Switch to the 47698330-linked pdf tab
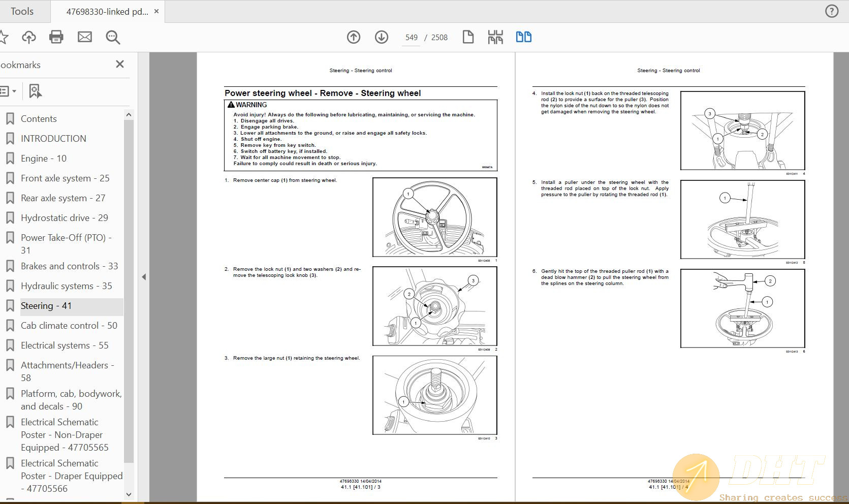This screenshot has height=504, width=849. [107, 11]
